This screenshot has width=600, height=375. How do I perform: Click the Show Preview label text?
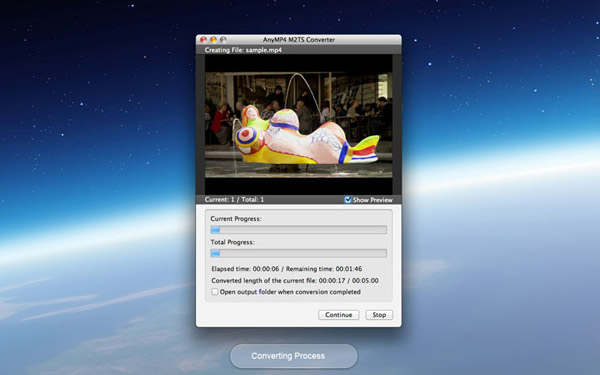pos(373,200)
